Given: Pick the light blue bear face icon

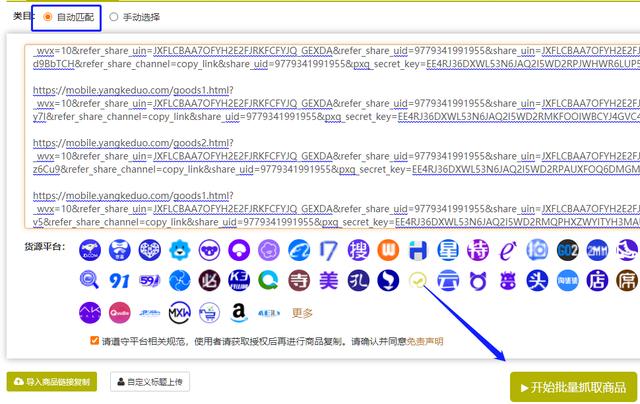Looking at the screenshot, I should point(180,250).
